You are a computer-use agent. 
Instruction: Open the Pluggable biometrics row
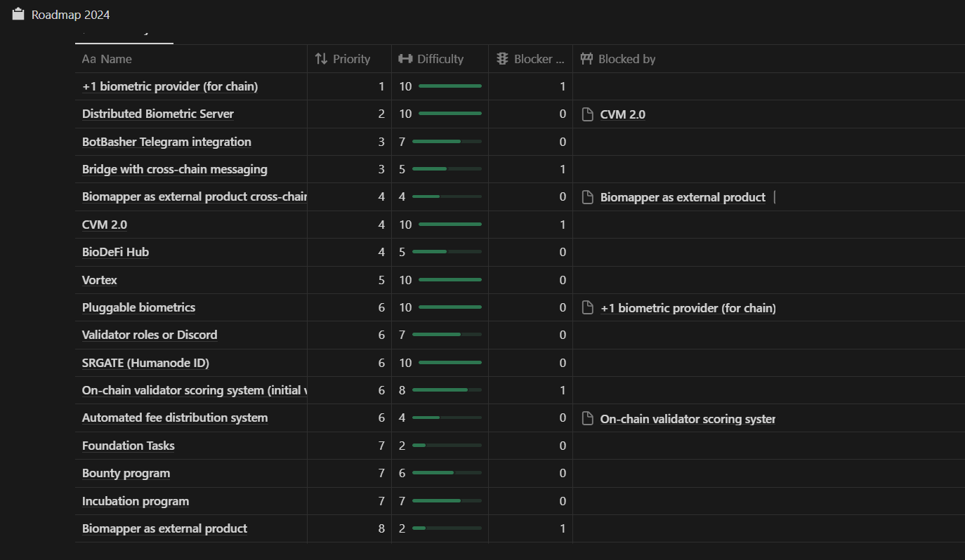(138, 307)
